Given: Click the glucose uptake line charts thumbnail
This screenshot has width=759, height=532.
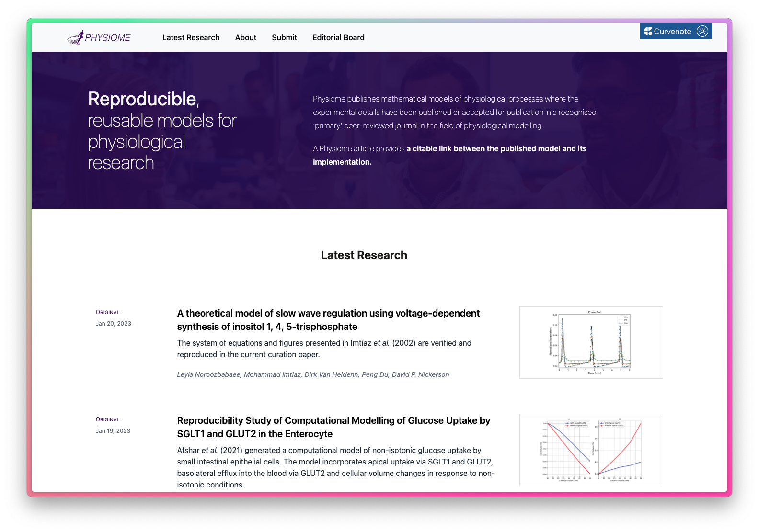Looking at the screenshot, I should click(591, 450).
